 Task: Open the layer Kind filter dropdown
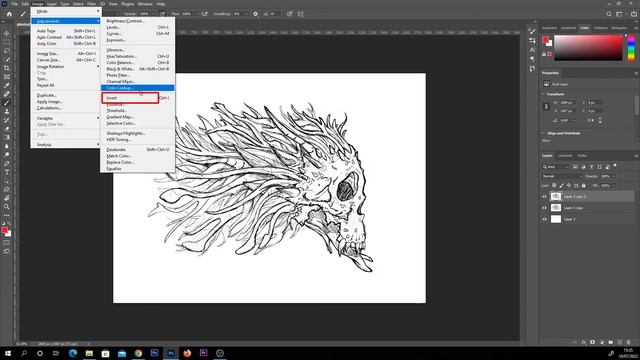tap(555, 167)
